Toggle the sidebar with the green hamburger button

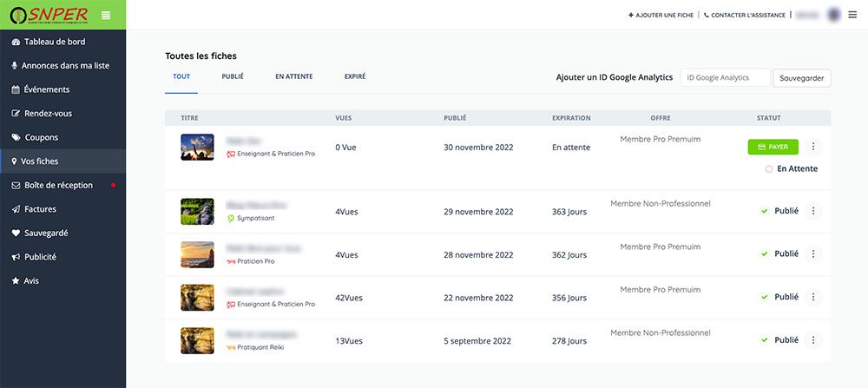pos(106,15)
